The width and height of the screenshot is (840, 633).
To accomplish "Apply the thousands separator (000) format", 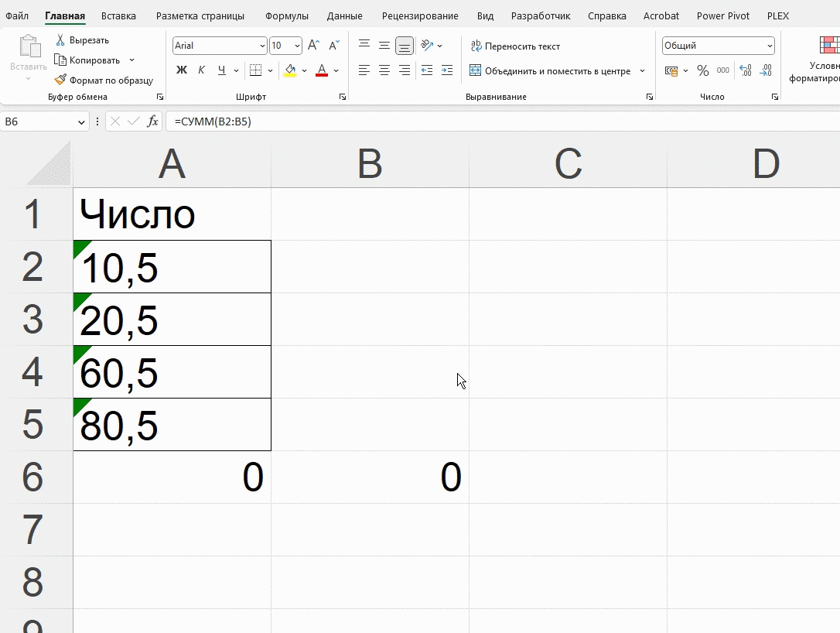I will (722, 70).
